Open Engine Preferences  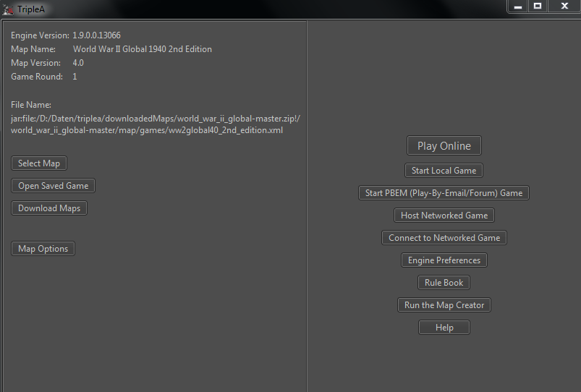[x=444, y=260]
